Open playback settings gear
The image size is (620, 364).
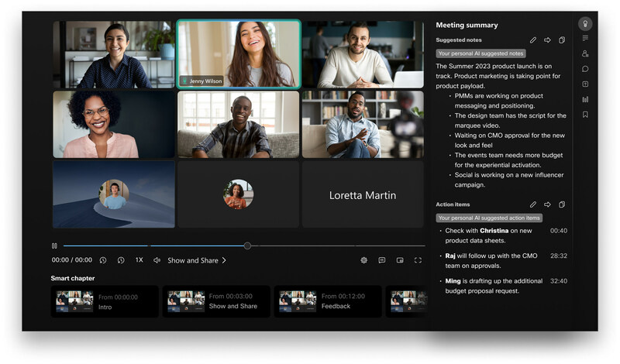click(363, 260)
